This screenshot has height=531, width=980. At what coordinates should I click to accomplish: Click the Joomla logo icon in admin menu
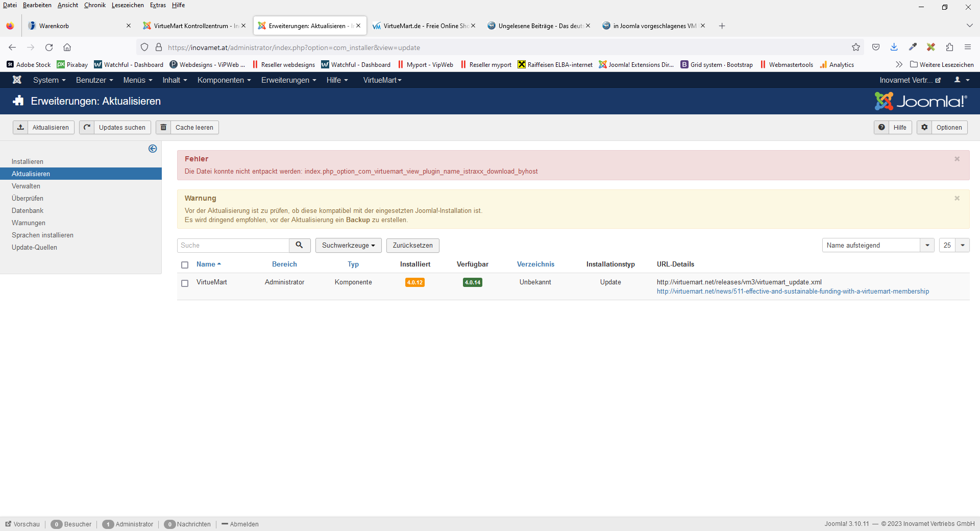click(x=17, y=80)
